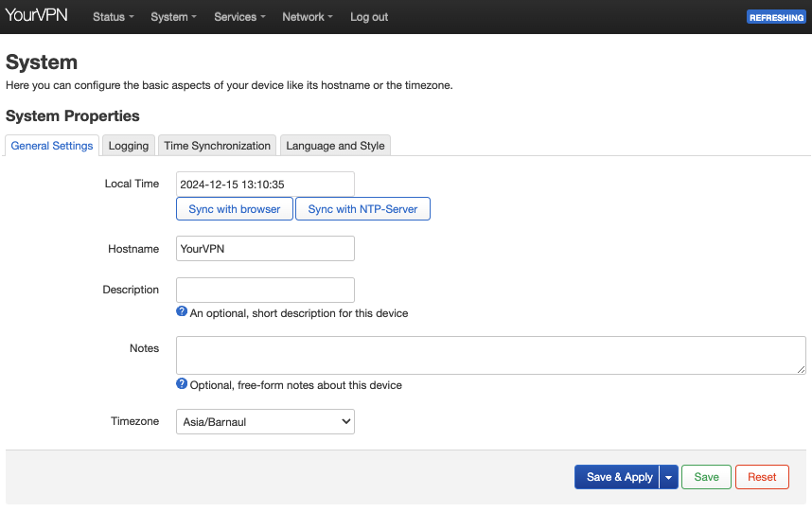Open the Status dropdown menu
This screenshot has height=512, width=812.
pyautogui.click(x=113, y=17)
